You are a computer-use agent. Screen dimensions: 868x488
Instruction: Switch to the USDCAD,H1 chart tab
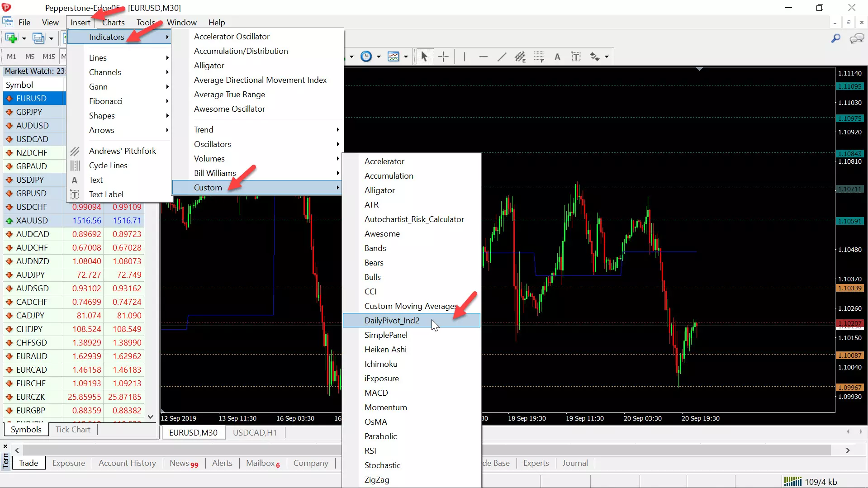click(255, 432)
